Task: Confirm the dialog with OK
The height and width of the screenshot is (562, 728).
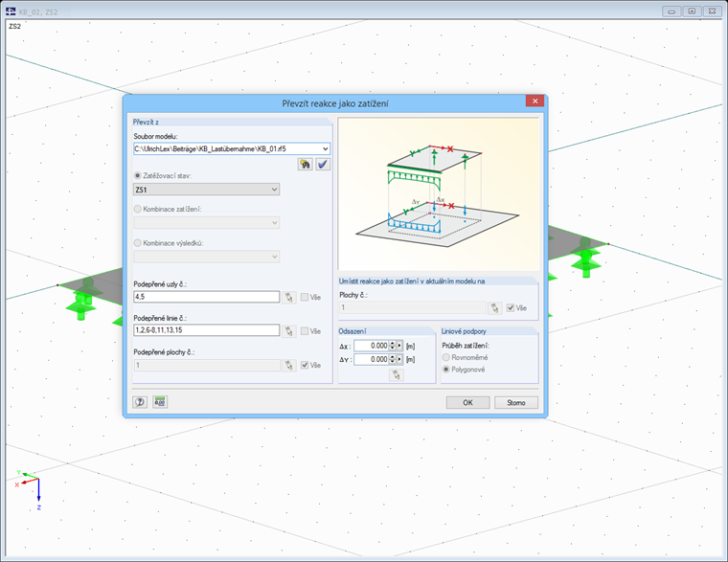Action: 468,403
